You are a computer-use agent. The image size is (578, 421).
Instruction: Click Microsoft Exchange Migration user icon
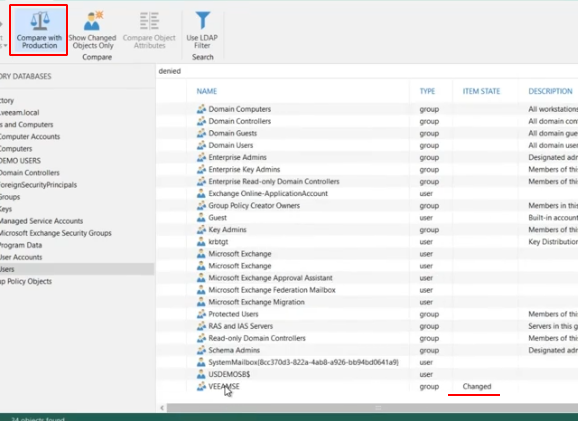(201, 302)
